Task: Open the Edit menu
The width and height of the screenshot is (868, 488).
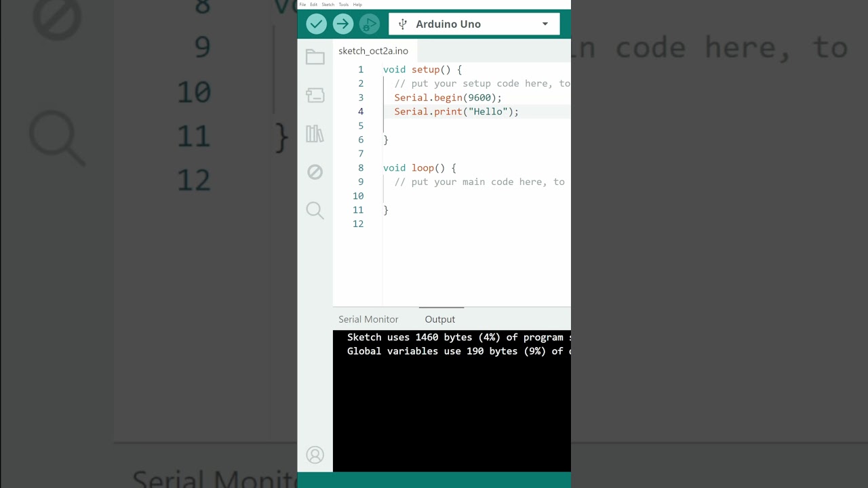Action: (x=313, y=5)
